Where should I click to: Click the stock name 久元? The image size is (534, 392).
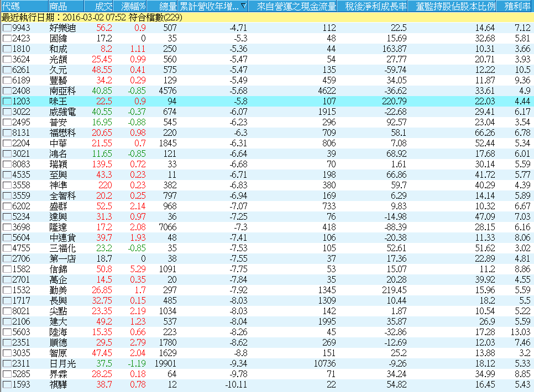coord(58,70)
